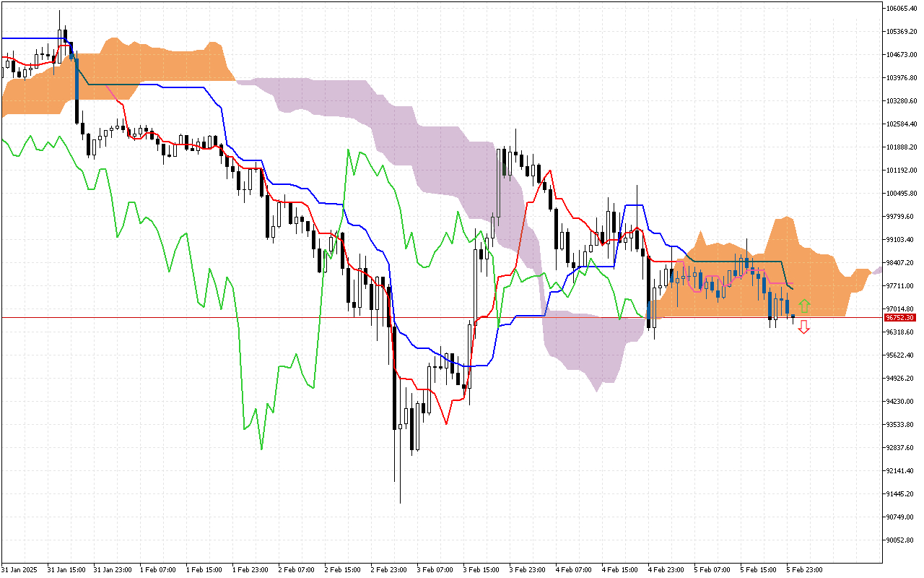Pick the 92141.40 value on price scale
924x578 pixels.
click(x=901, y=471)
